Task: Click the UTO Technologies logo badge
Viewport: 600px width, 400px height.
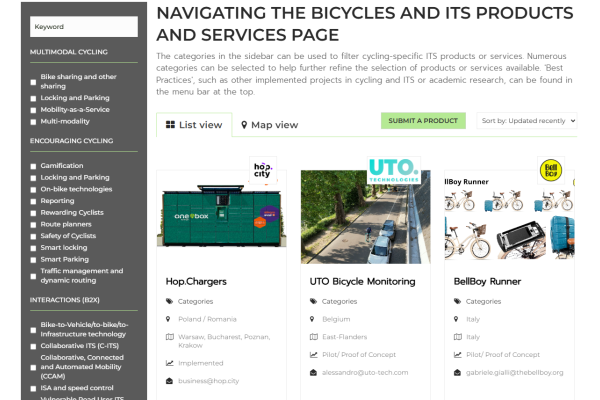Action: pyautogui.click(x=392, y=168)
